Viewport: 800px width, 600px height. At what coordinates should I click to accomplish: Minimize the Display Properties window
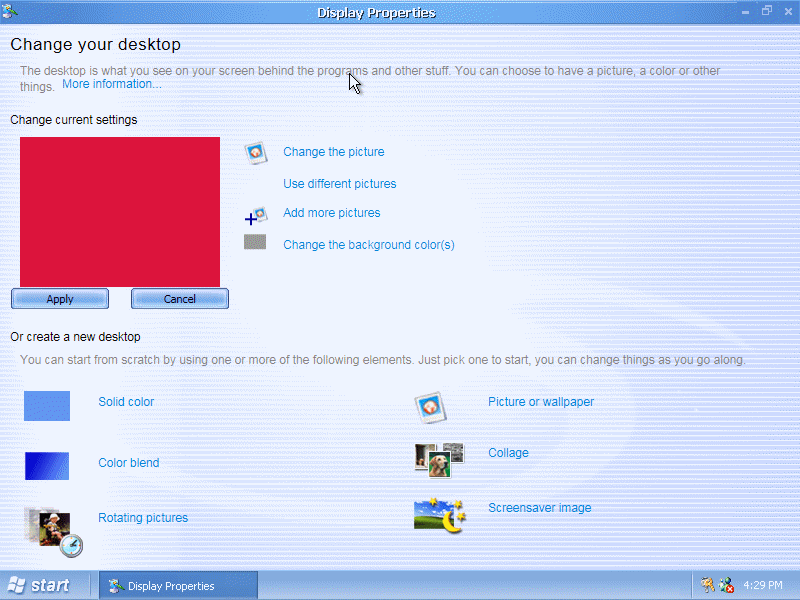745,11
